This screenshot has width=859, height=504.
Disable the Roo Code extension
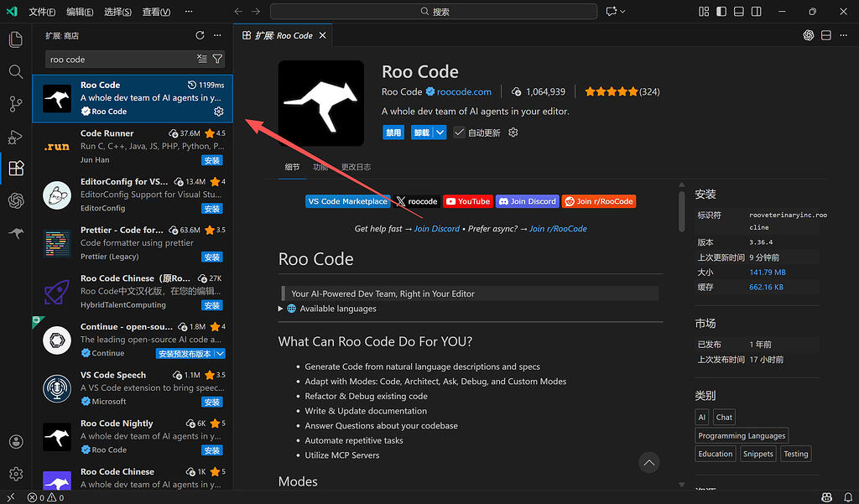pyautogui.click(x=393, y=132)
